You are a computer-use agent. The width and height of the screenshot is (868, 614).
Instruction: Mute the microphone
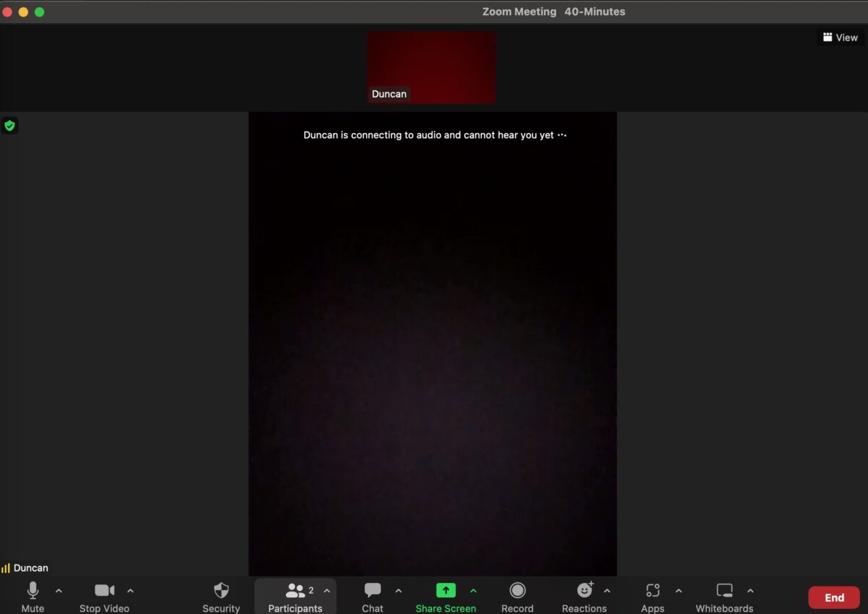[33, 596]
